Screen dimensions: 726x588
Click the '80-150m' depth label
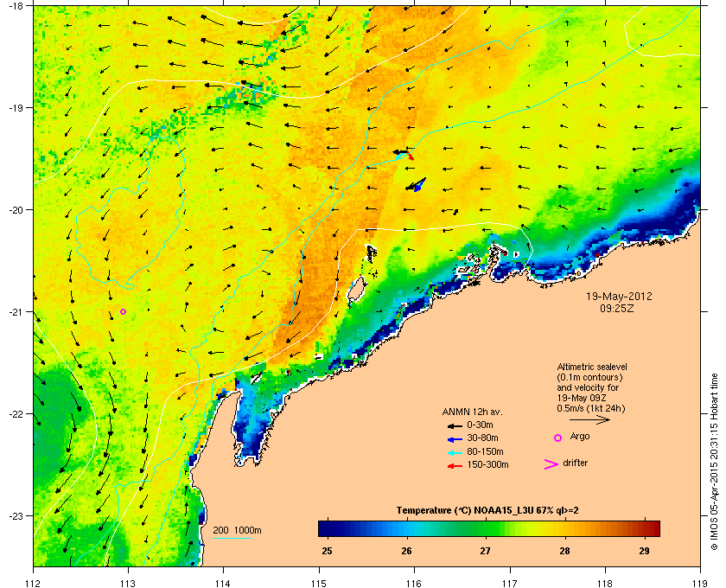(x=485, y=451)
